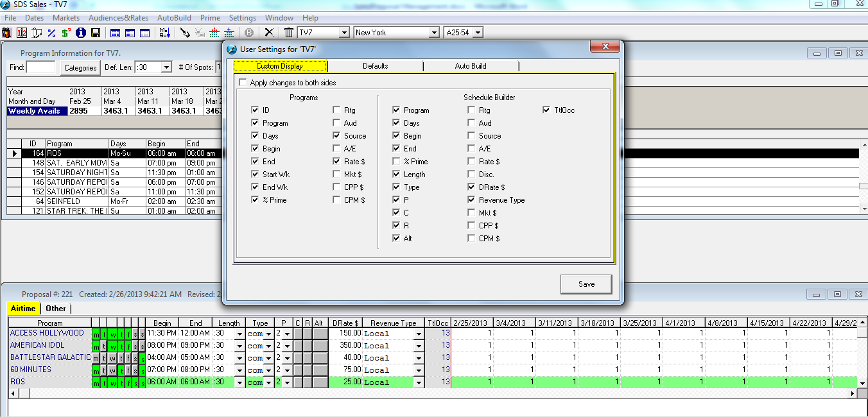Open the New York market dropdown
Image resolution: width=868 pixels, height=417 pixels.
pos(433,33)
